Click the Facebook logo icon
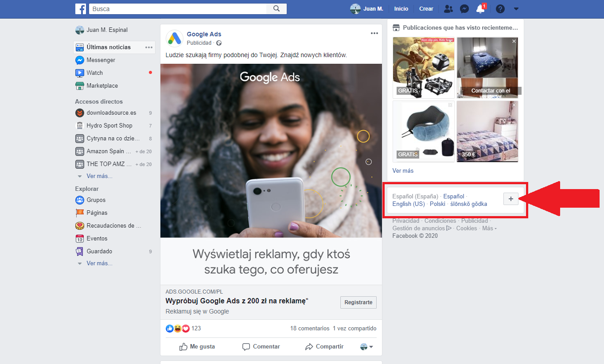604x364 pixels. pyautogui.click(x=81, y=9)
